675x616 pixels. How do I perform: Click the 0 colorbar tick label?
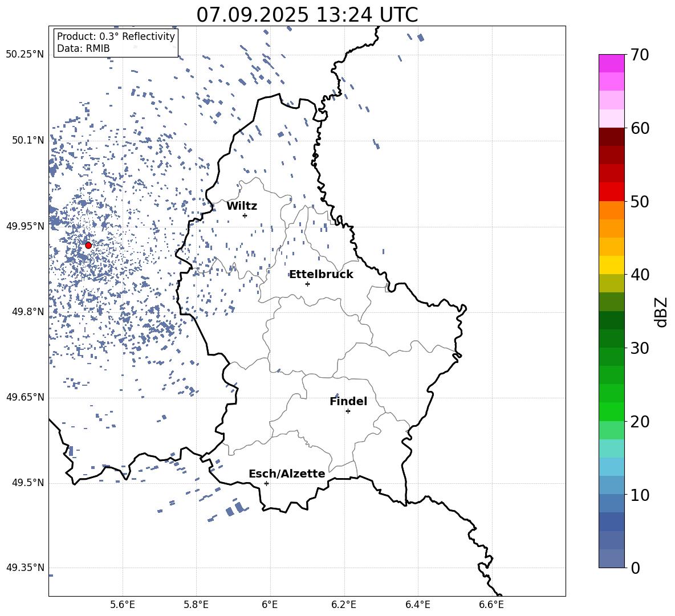tap(636, 568)
